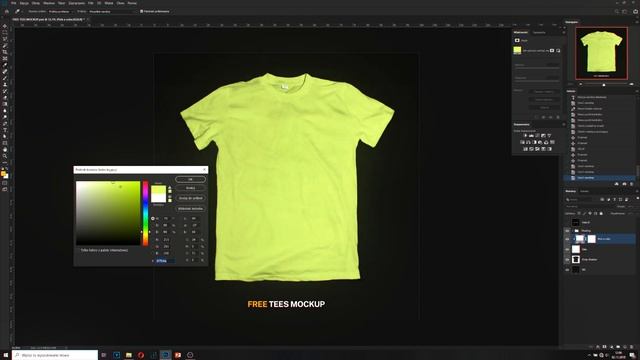
Task: Open the Edycja menu
Action: tap(24, 3)
